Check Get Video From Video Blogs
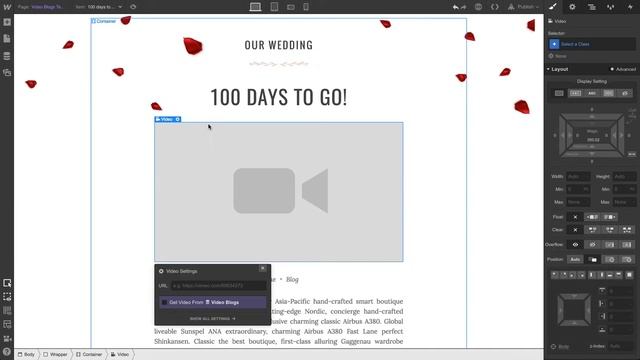 pos(164,302)
